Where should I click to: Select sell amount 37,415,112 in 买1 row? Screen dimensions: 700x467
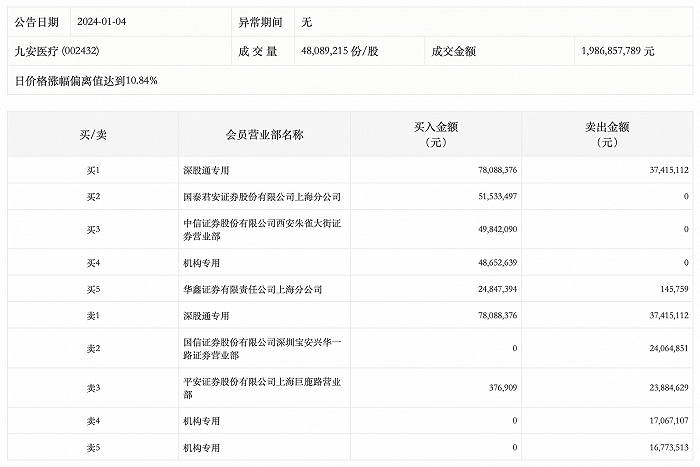tap(669, 170)
